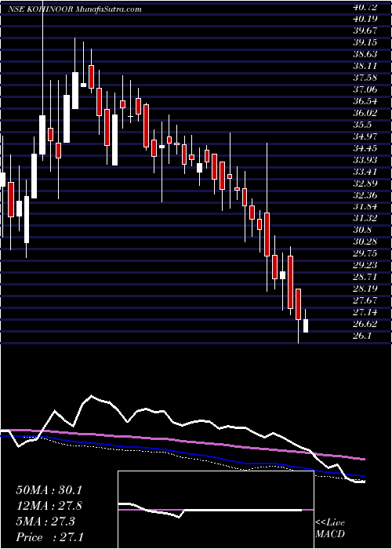Click the 34.45 price axis label
This screenshot has height=549, width=392.
[x=365, y=148]
